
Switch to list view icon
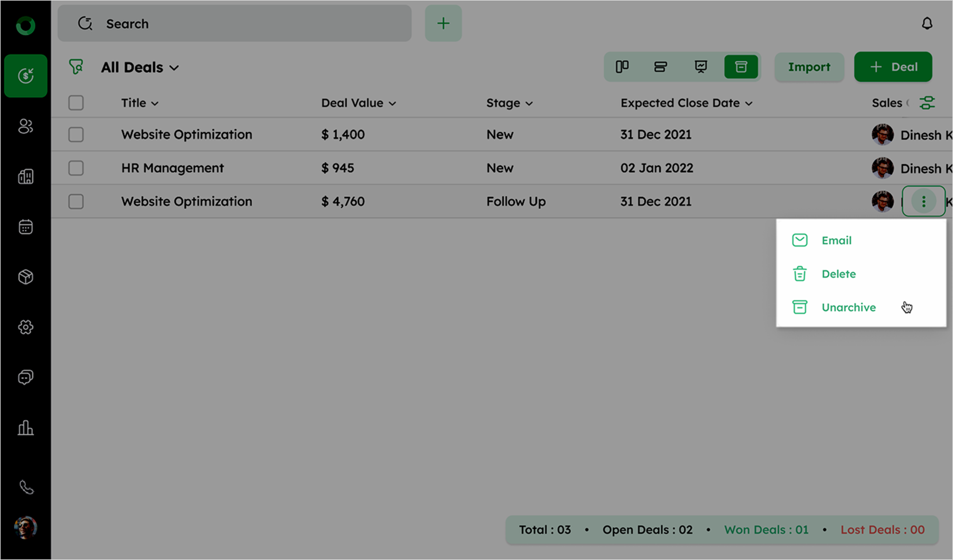click(x=660, y=67)
